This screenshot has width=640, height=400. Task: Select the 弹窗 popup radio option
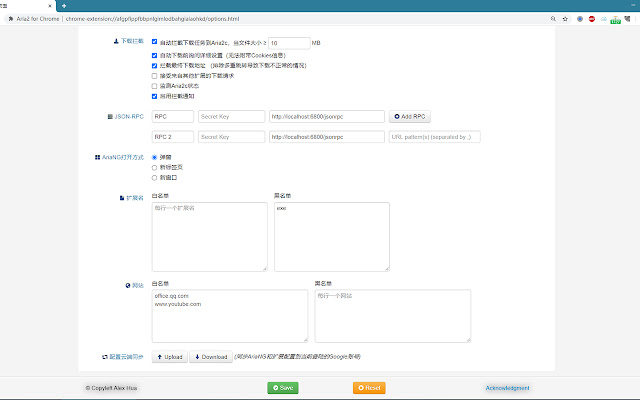point(154,157)
